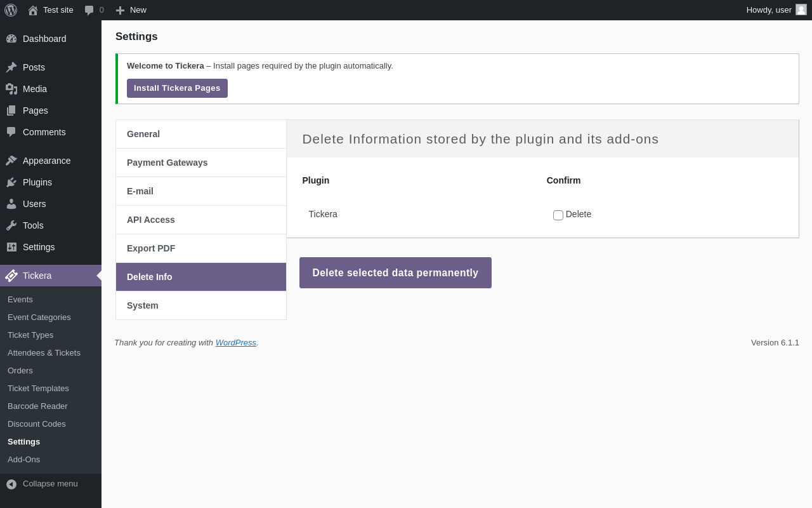
Task: Click the plus New icon
Action: click(120, 10)
